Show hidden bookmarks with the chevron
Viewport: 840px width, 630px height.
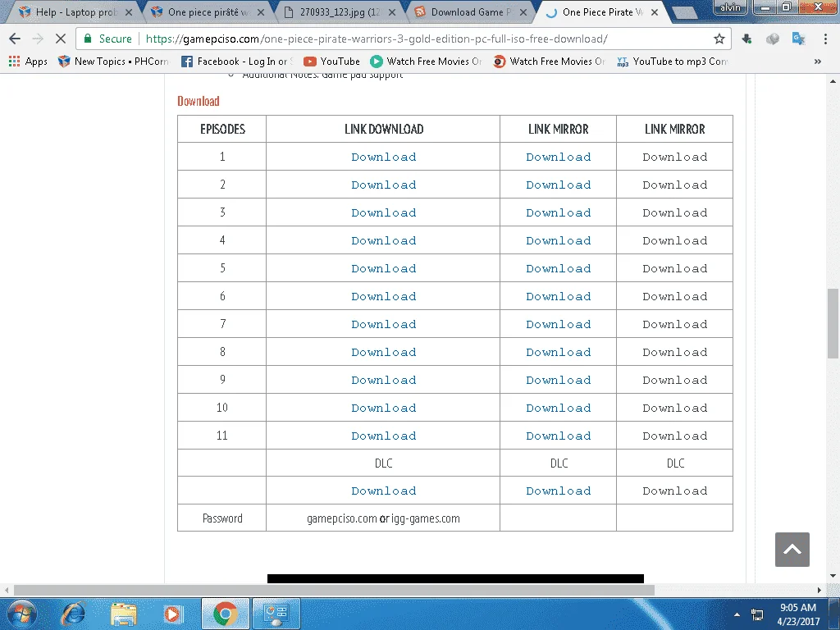coord(818,62)
